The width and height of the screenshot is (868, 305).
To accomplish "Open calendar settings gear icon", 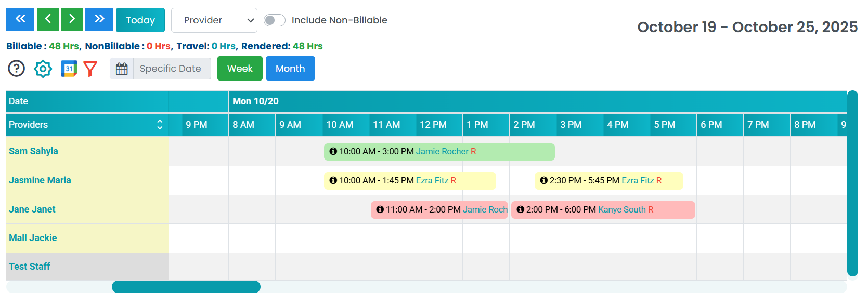I will point(43,69).
